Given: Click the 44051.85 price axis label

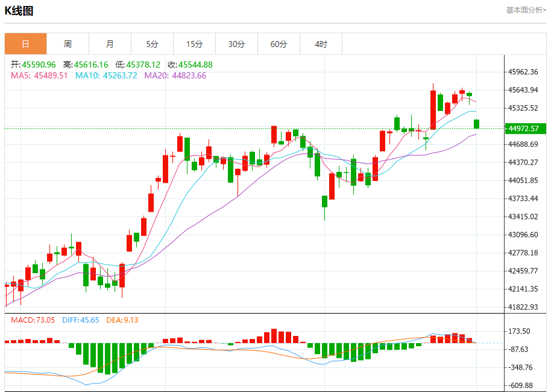Looking at the screenshot, I should (x=523, y=180).
